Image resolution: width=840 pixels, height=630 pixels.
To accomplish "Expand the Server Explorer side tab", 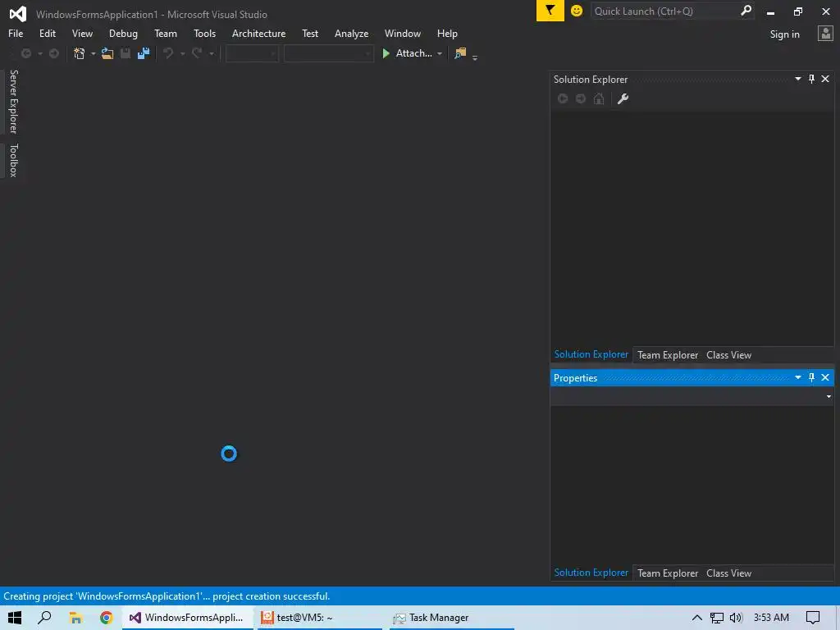I will [13, 102].
